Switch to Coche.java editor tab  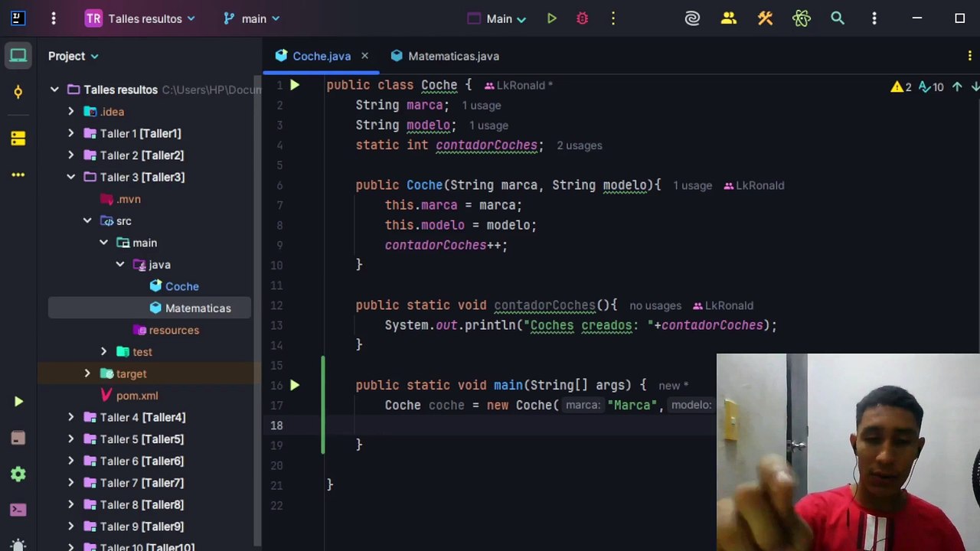coord(322,56)
